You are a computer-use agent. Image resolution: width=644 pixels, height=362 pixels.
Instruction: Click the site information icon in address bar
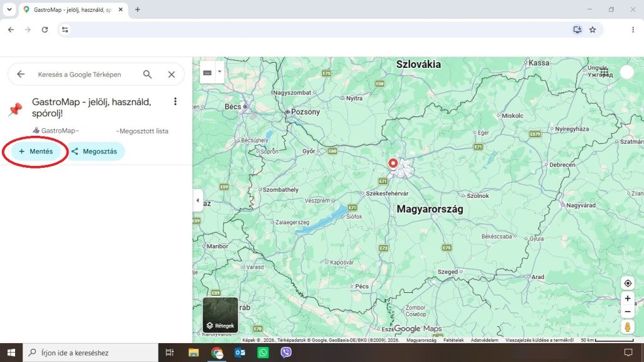click(65, 30)
